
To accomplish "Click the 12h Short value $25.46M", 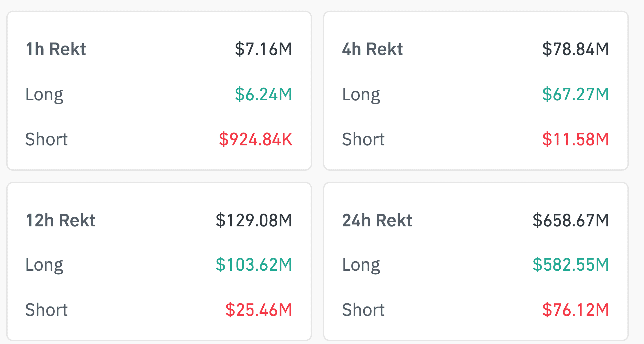I will coord(258,310).
